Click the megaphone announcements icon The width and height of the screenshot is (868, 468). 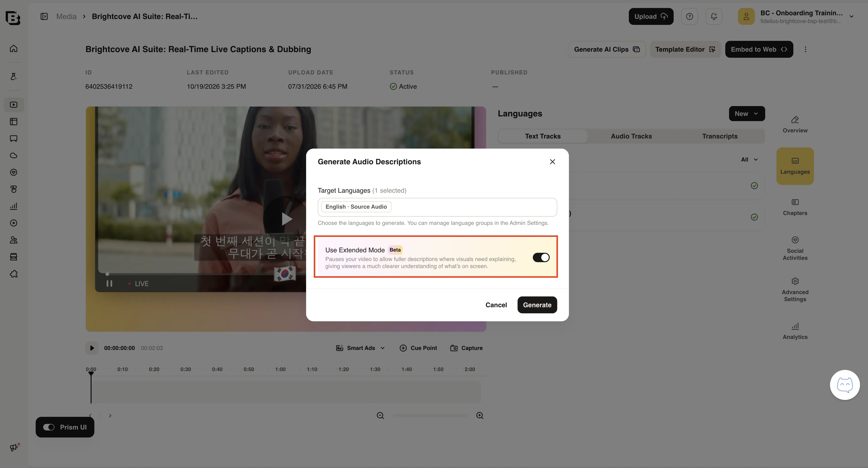(13, 447)
